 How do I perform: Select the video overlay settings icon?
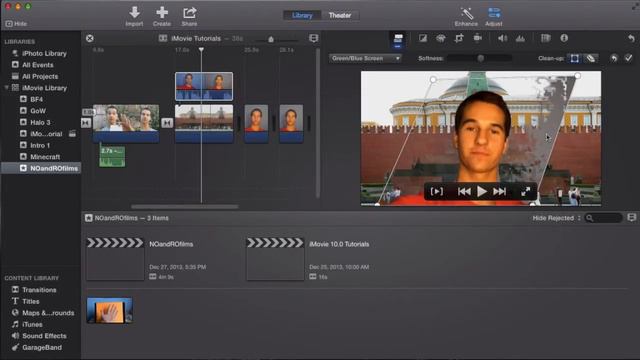tap(398, 39)
